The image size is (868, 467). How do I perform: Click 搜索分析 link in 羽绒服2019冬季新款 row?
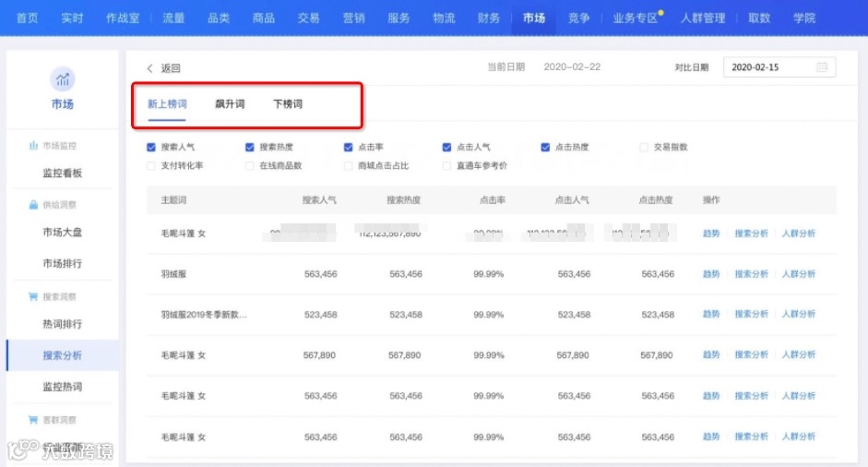(751, 314)
